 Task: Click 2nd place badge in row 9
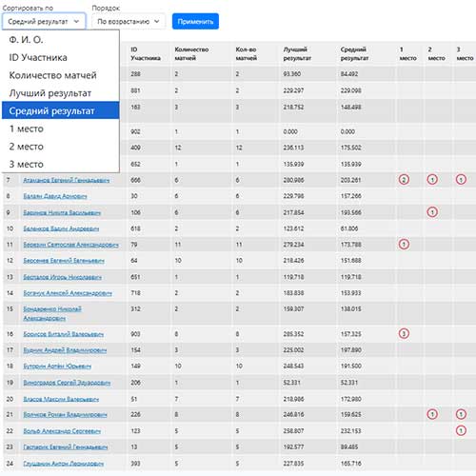432,212
